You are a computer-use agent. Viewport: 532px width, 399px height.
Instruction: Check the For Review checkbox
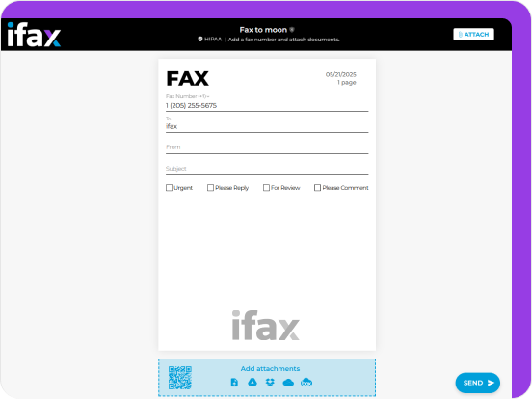266,188
